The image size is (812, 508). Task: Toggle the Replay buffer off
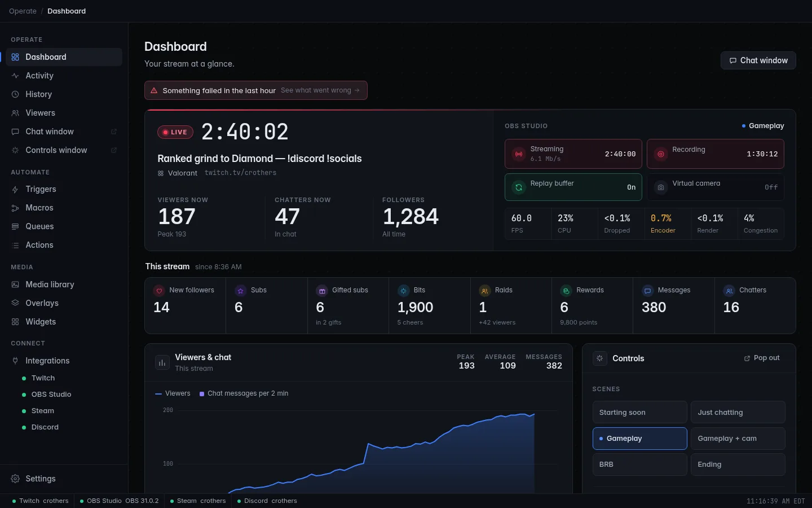point(573,187)
